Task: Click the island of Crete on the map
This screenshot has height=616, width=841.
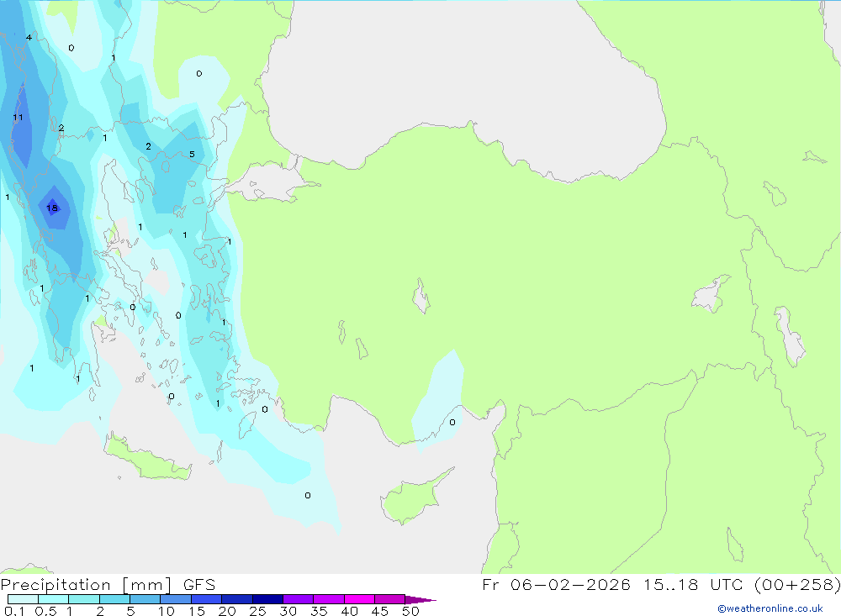Action: [x=145, y=457]
